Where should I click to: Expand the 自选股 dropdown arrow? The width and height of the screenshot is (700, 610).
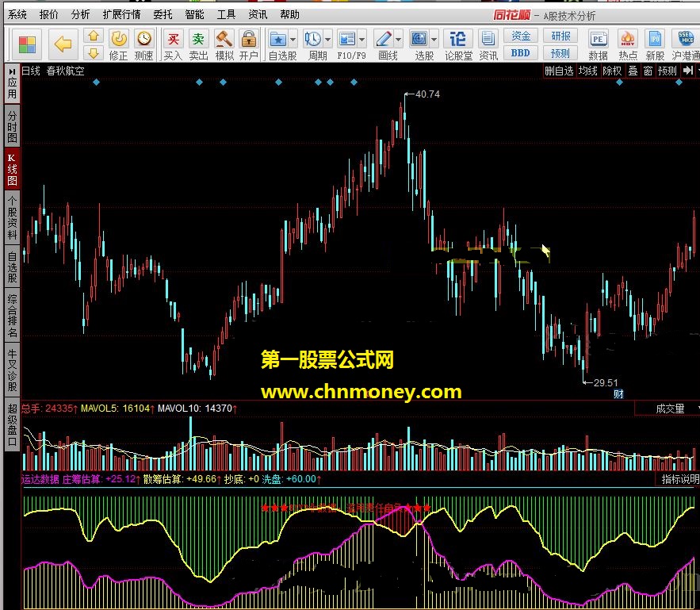click(293, 40)
